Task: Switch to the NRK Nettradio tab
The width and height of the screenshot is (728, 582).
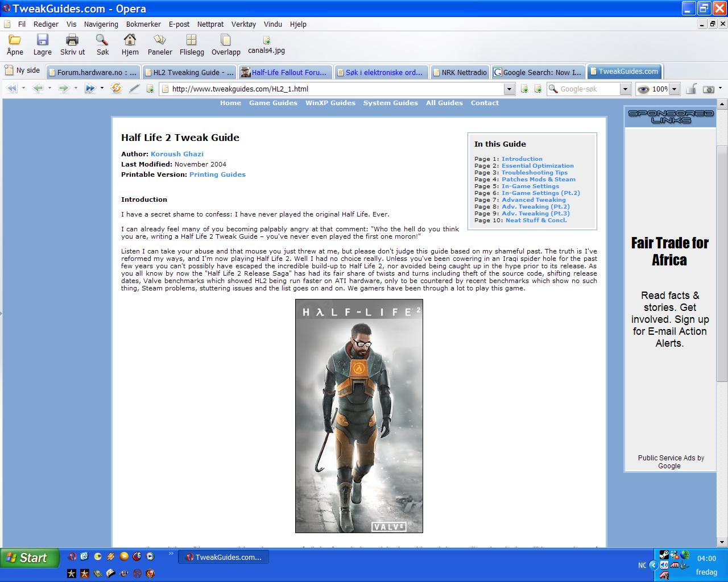Action: pyautogui.click(x=460, y=72)
